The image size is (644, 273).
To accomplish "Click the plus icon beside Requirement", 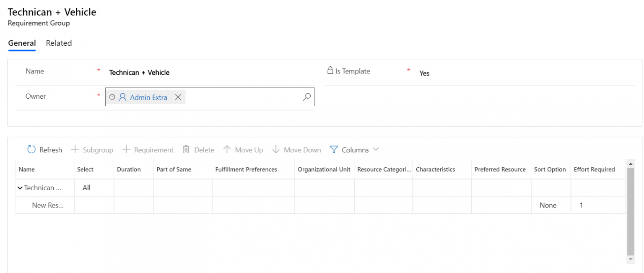I will point(126,150).
